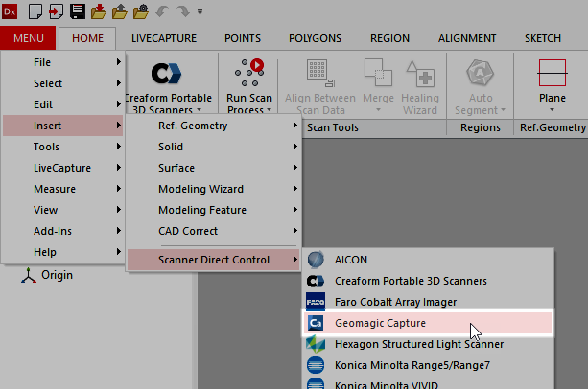Click the Dx application logo icon

(10, 11)
